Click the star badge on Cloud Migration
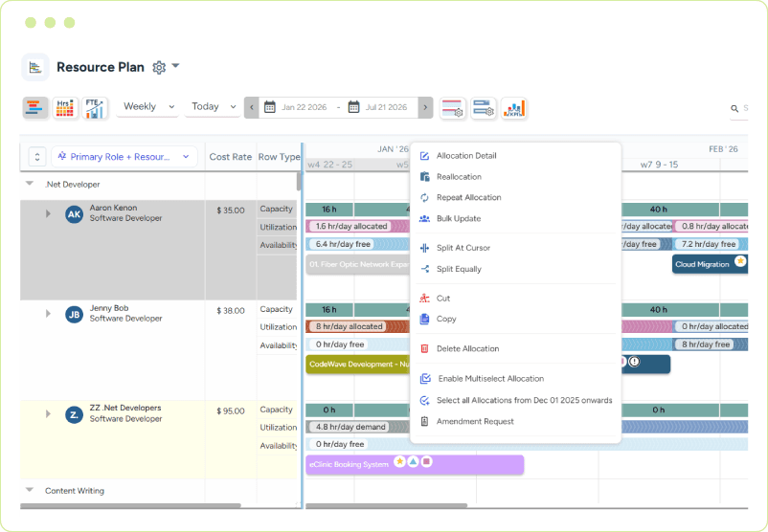Screen dimensions: 768x532 pyautogui.click(x=740, y=261)
